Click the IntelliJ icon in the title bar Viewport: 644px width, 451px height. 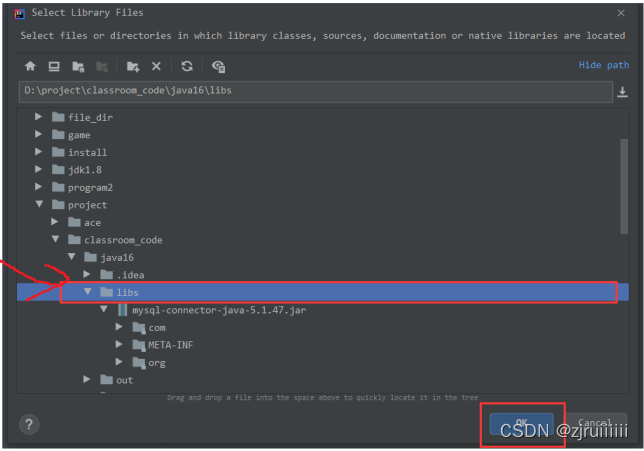point(20,14)
